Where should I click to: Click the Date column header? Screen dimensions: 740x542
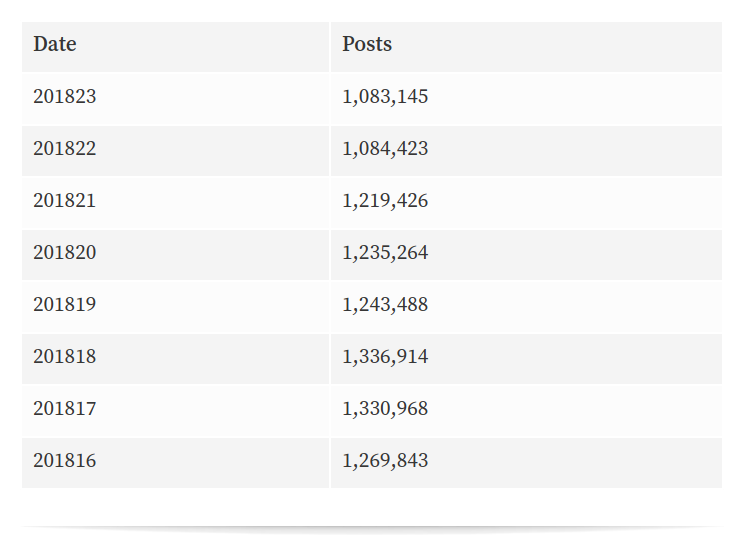(x=55, y=44)
